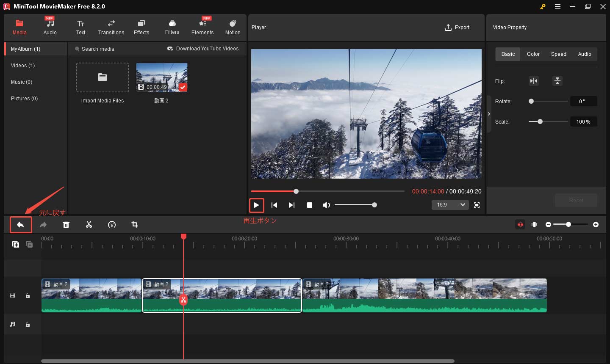610x364 pixels.
Task: Click the key upgrade icon
Action: click(x=543, y=6)
